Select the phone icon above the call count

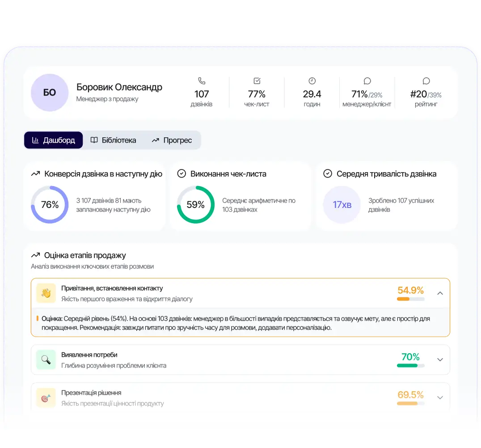click(x=202, y=81)
